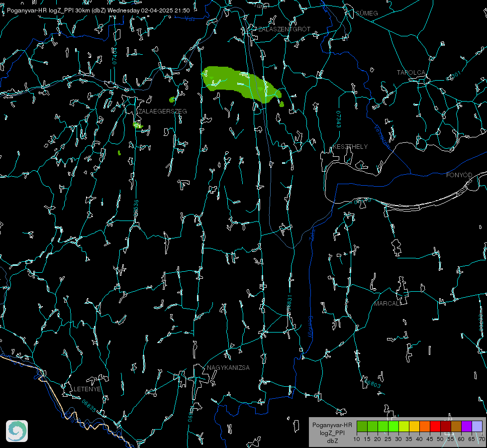
Task: Pick the purple 60-65 dBZ legend swatch
Action: coord(467,426)
